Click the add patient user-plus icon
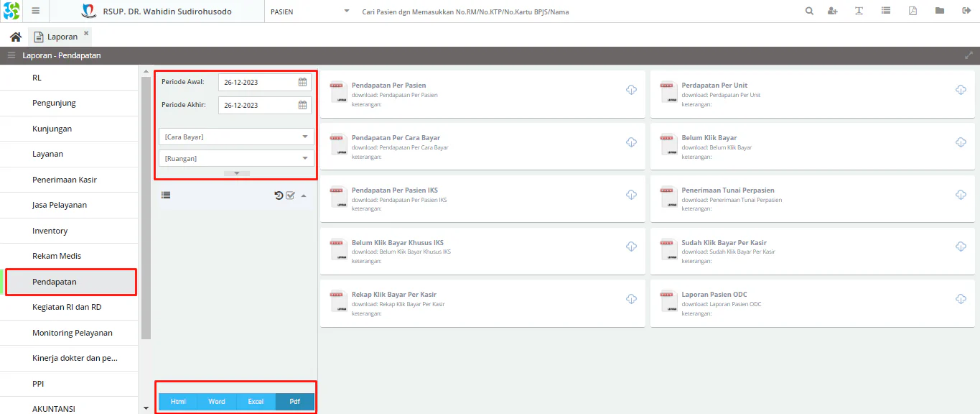 (x=833, y=11)
